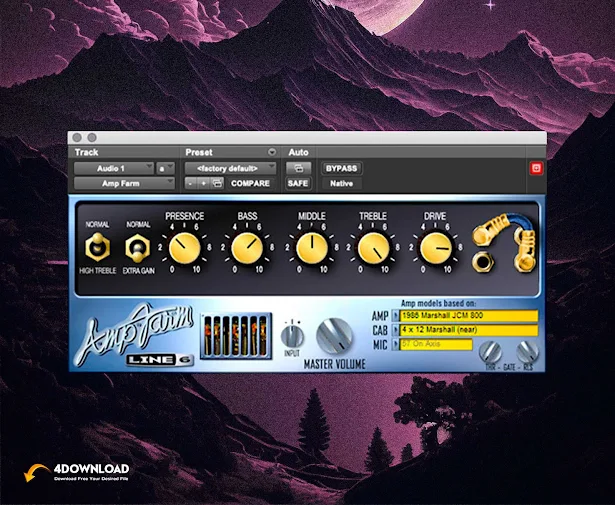Image resolution: width=615 pixels, height=505 pixels.
Task: Open the insert position 'a' dropdown
Action: pos(165,169)
